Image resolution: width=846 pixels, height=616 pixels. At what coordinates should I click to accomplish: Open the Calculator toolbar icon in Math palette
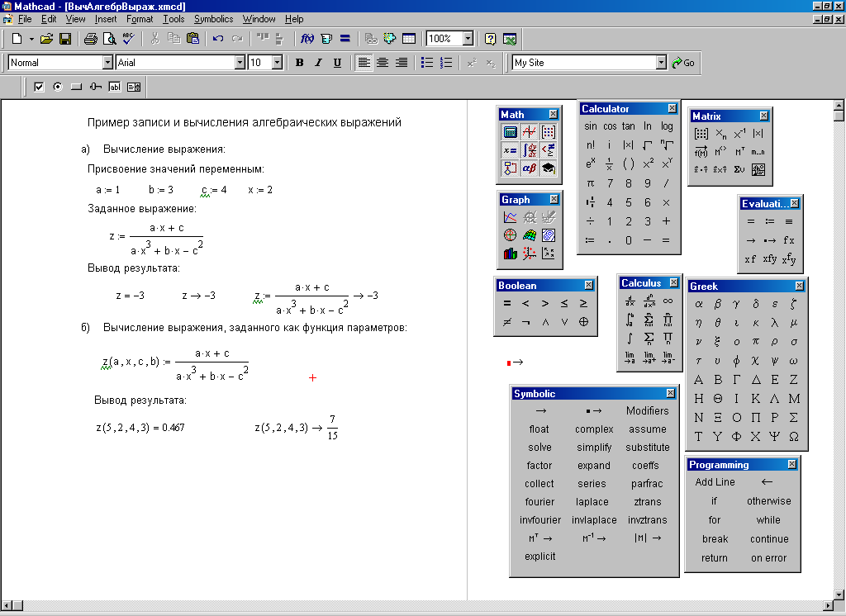(x=510, y=131)
